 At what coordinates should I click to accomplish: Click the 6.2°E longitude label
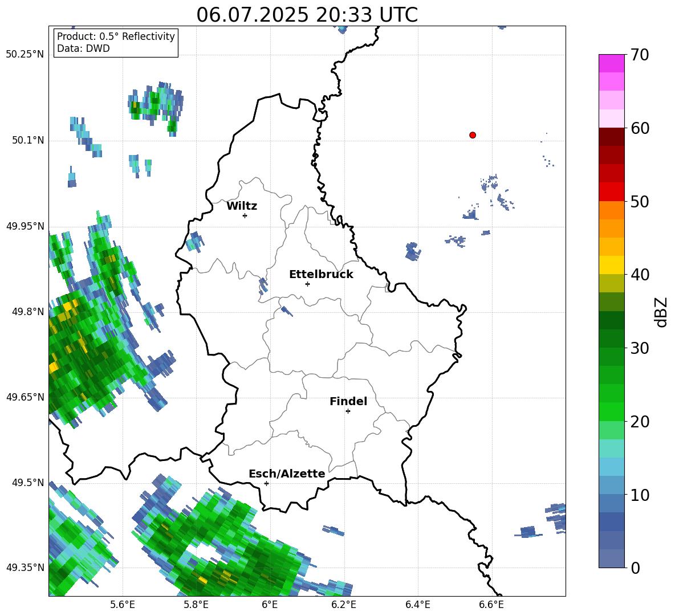pos(344,605)
